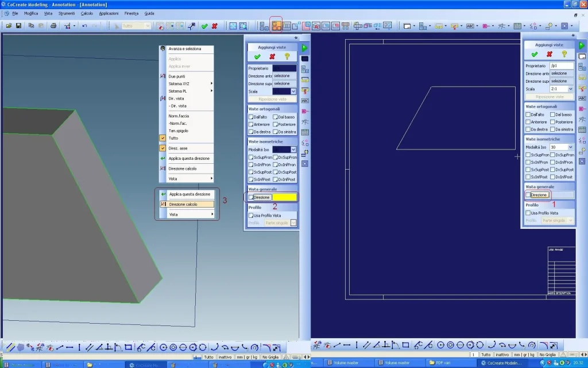
Task: Click Direzione supe selezione button in left panel
Action: (x=284, y=84)
